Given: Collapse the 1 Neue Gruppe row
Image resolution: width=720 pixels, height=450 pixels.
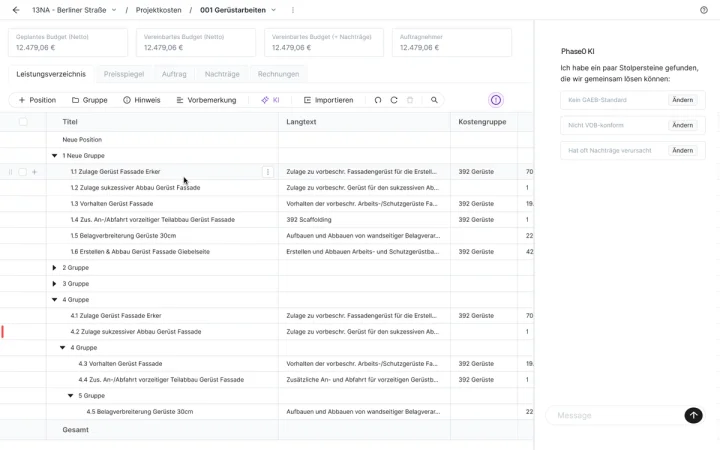Looking at the screenshot, I should (55, 156).
